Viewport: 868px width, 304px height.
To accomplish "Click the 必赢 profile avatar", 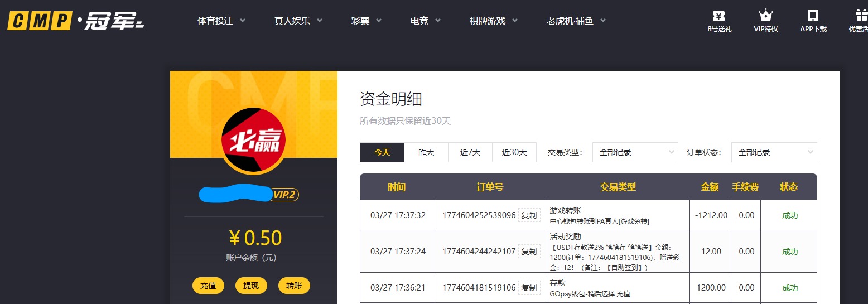I will point(253,141).
